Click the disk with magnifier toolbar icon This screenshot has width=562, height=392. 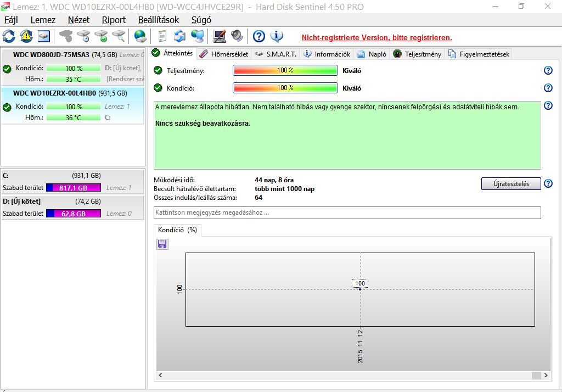coord(119,36)
